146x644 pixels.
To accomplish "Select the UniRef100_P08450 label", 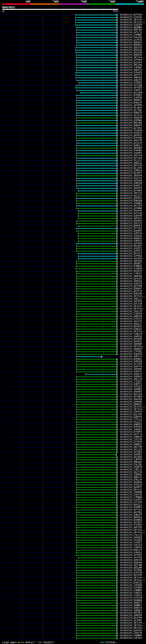I will pos(131,150).
